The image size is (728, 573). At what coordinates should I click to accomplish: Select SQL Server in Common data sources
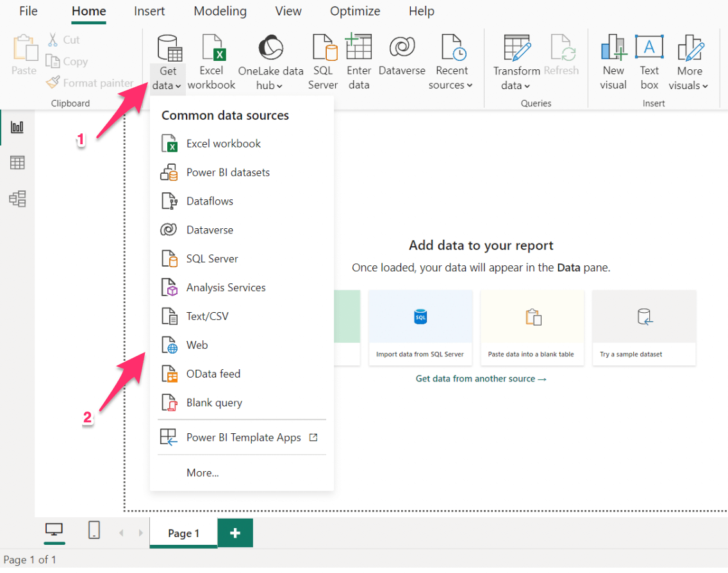tap(242, 259)
